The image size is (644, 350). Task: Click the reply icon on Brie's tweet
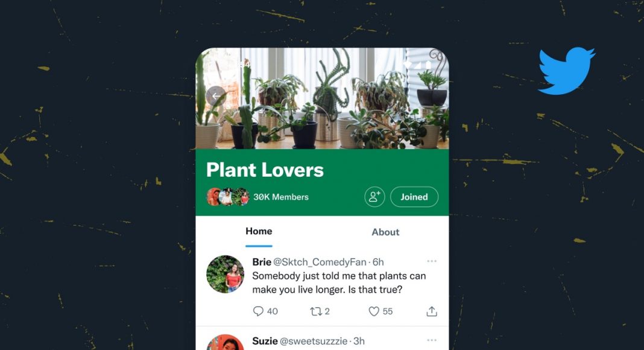click(x=258, y=311)
